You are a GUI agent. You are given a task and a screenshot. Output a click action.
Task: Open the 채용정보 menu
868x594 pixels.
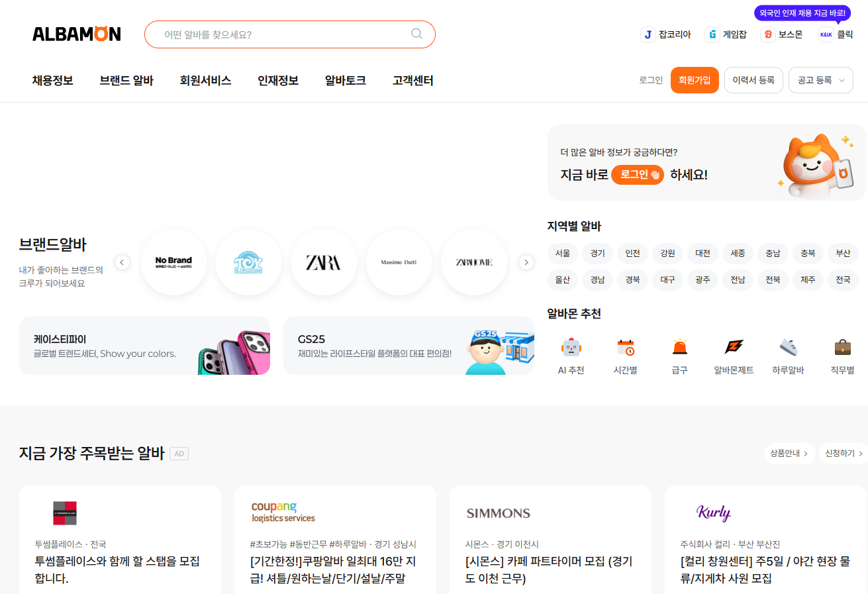pyautogui.click(x=52, y=81)
